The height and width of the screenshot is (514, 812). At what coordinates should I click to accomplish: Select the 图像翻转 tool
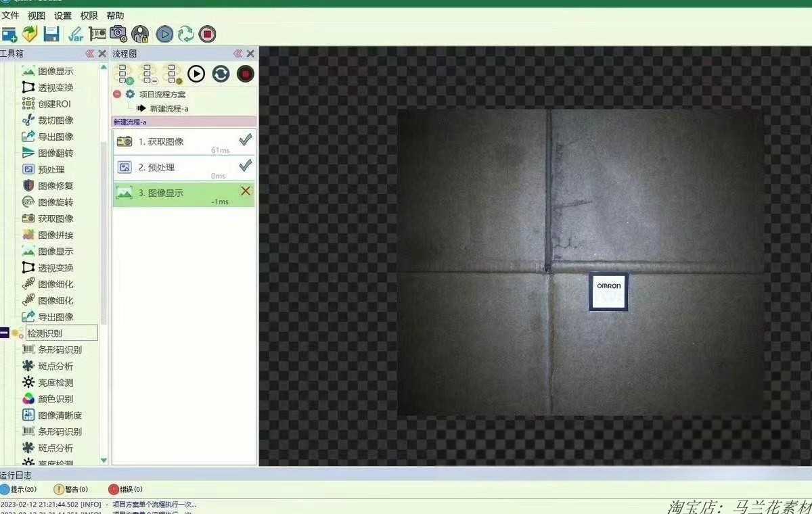[x=48, y=153]
